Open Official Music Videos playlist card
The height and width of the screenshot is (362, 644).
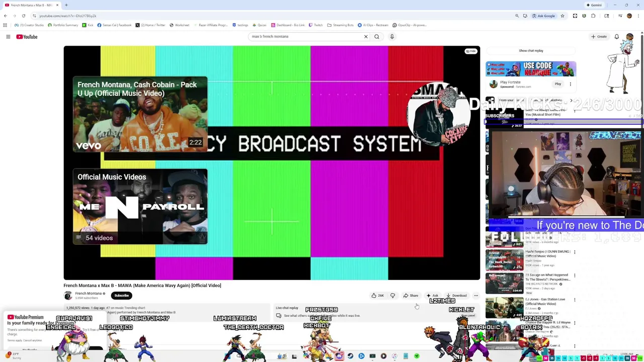click(140, 207)
